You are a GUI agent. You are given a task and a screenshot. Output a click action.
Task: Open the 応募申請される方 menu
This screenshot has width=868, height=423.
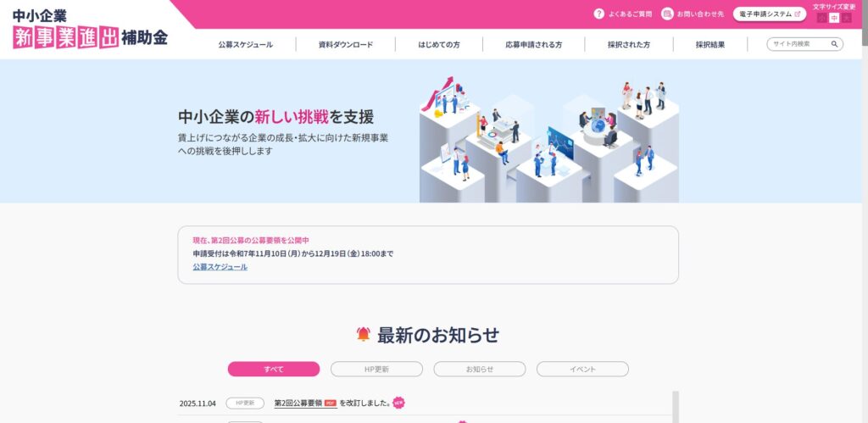[534, 45]
